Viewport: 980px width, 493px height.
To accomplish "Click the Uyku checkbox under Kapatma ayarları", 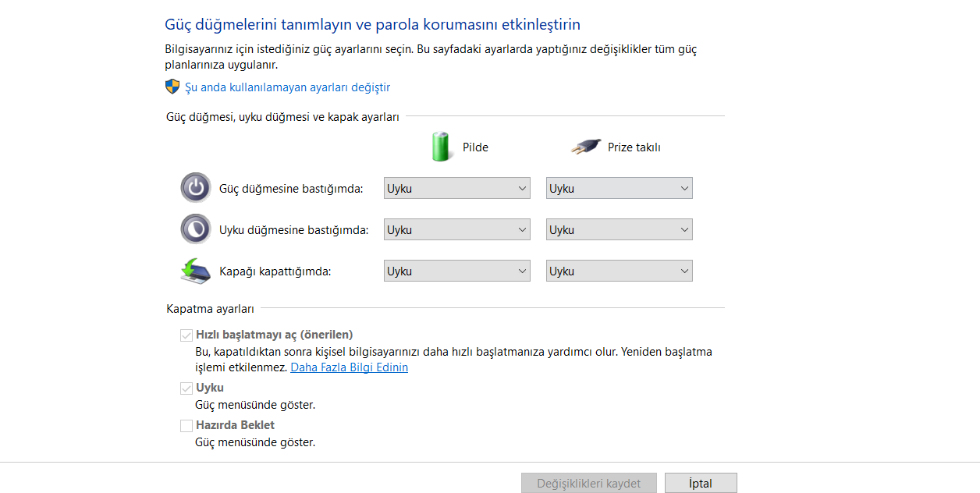I will click(x=186, y=388).
